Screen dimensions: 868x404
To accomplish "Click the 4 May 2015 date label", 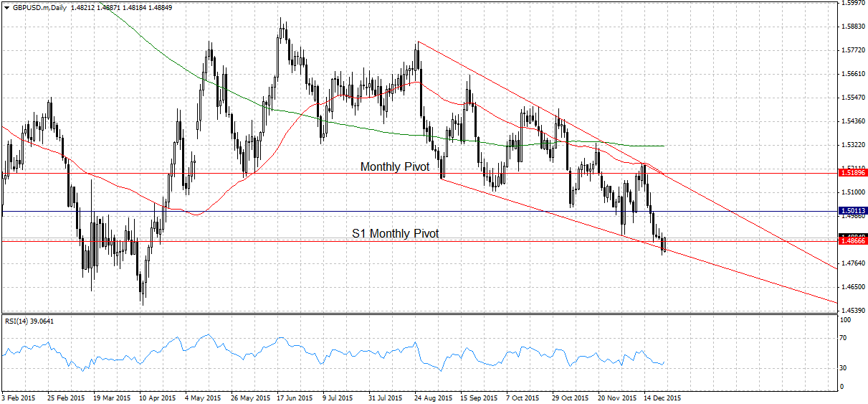I will [x=202, y=397].
